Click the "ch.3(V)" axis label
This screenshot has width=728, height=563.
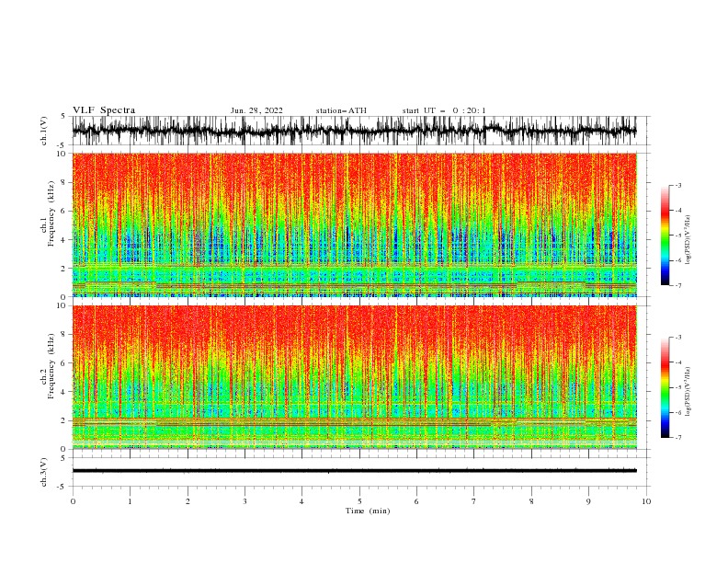[x=44, y=472]
